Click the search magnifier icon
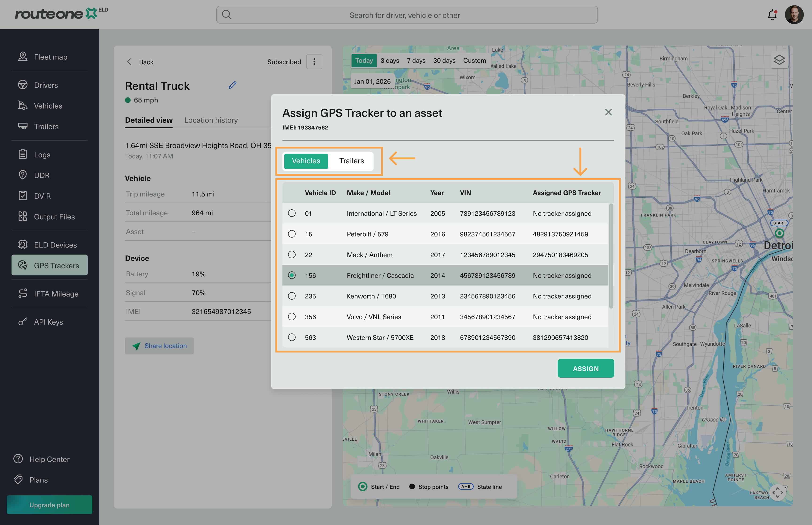 click(x=226, y=15)
